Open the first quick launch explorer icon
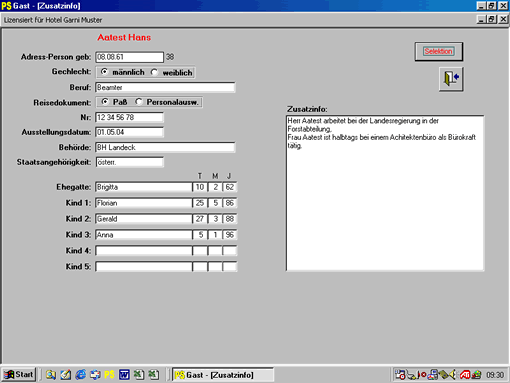 (x=51, y=375)
